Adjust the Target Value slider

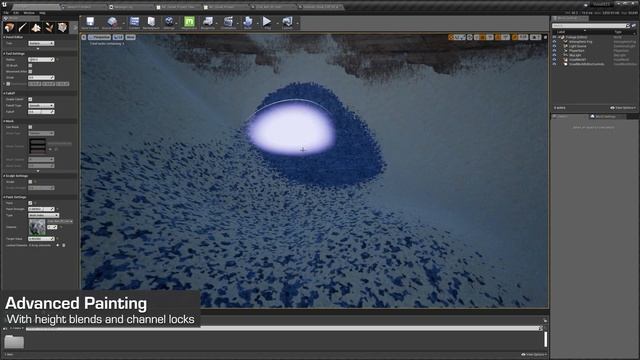[41, 239]
